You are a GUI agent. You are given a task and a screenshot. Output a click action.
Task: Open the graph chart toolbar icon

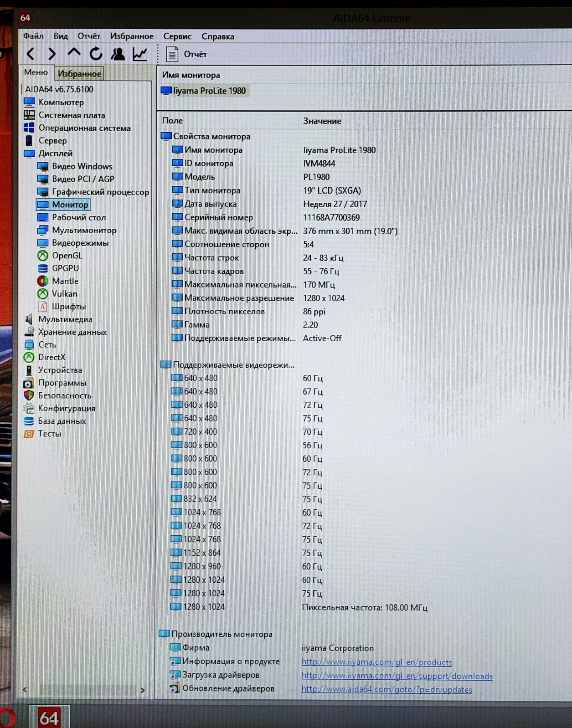click(140, 54)
